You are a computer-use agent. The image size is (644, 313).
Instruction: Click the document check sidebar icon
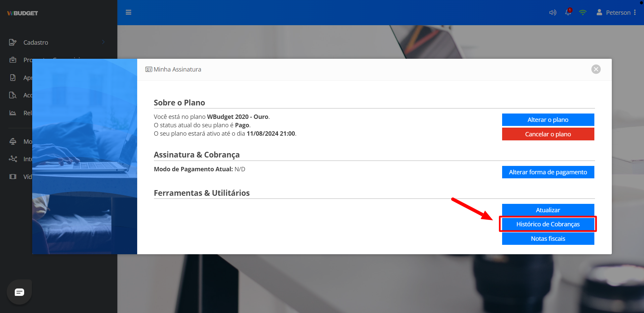point(13,78)
